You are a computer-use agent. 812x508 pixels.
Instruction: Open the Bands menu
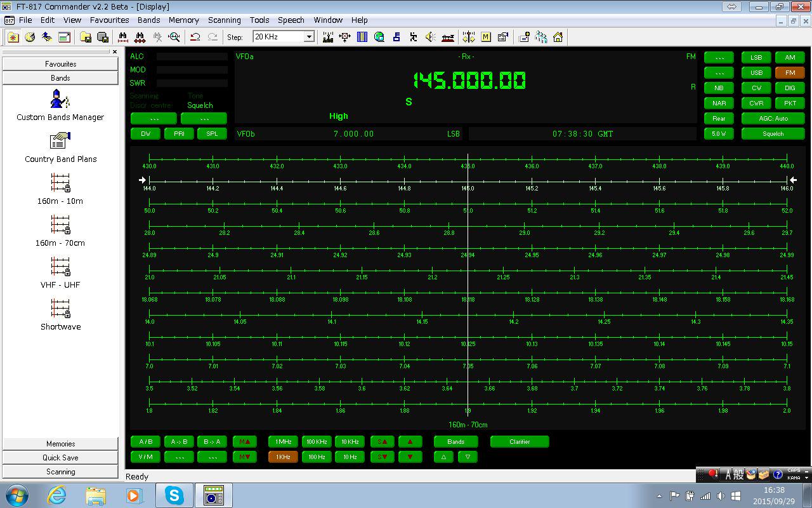click(148, 20)
